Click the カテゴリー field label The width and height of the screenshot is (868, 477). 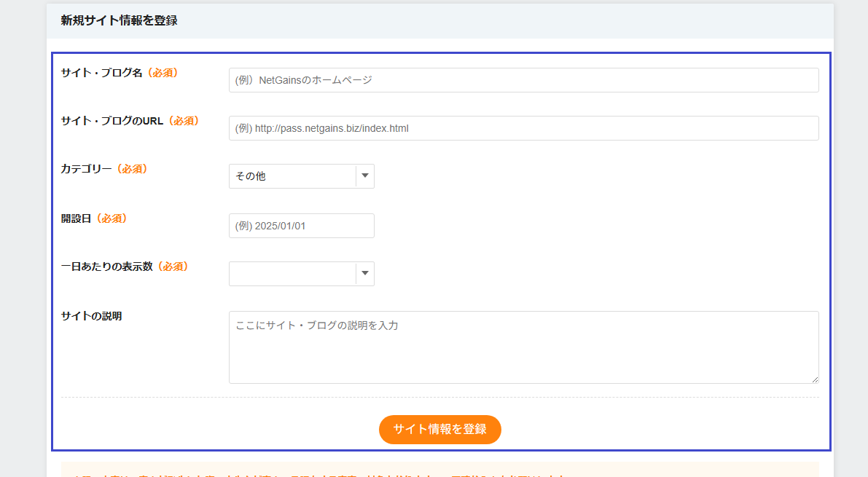click(x=86, y=169)
